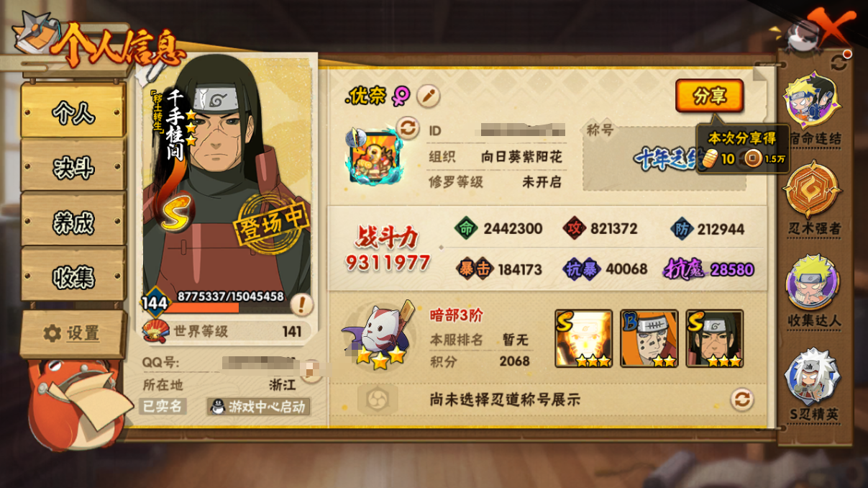
Task: Click the orange 分享 button
Action: point(709,96)
